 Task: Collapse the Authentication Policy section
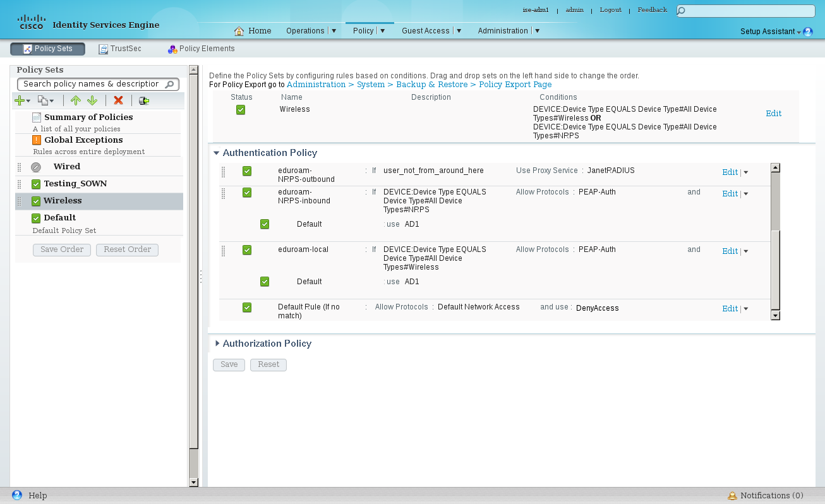click(217, 153)
